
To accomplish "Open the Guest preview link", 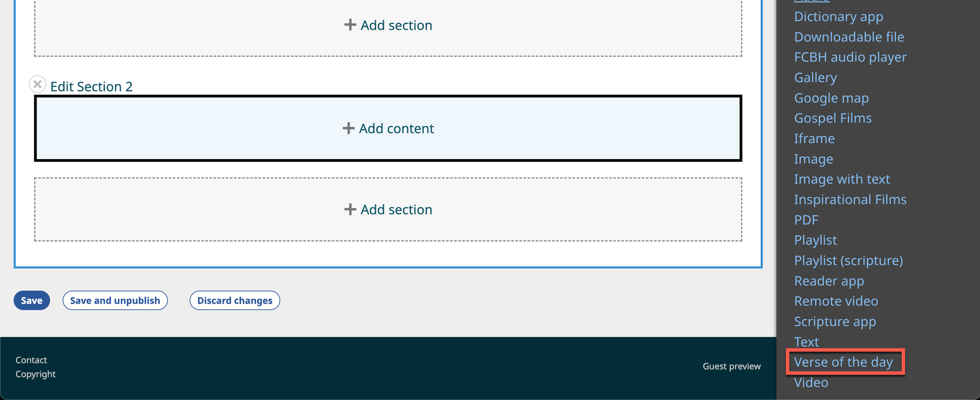I will point(731,366).
